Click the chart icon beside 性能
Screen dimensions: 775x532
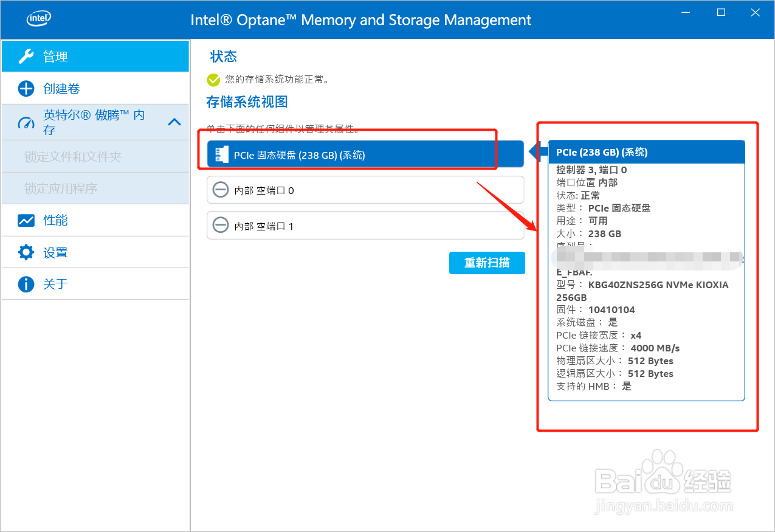[x=26, y=220]
